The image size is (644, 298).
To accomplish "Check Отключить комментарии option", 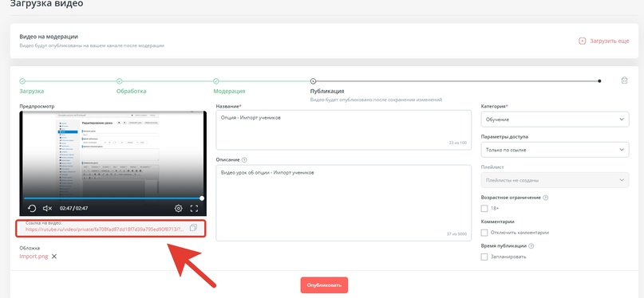I will (x=484, y=233).
